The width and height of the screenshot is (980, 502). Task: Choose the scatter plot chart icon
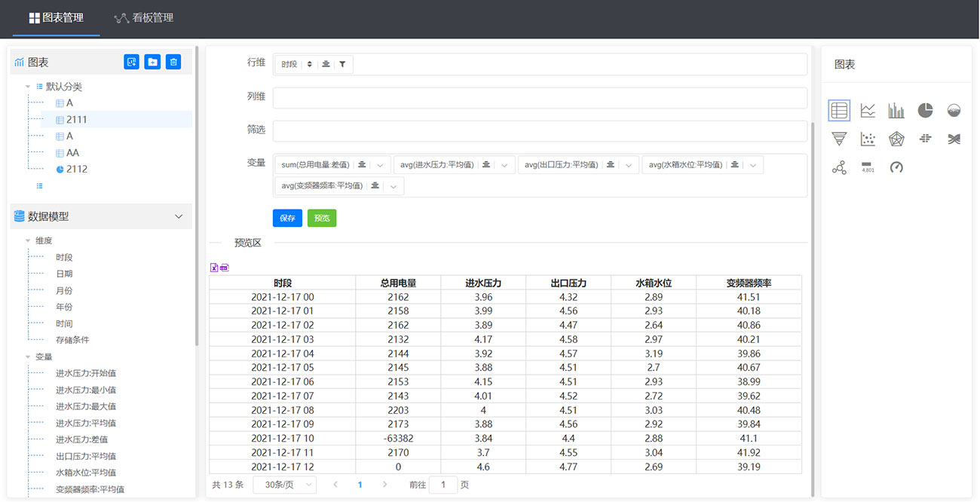[868, 139]
